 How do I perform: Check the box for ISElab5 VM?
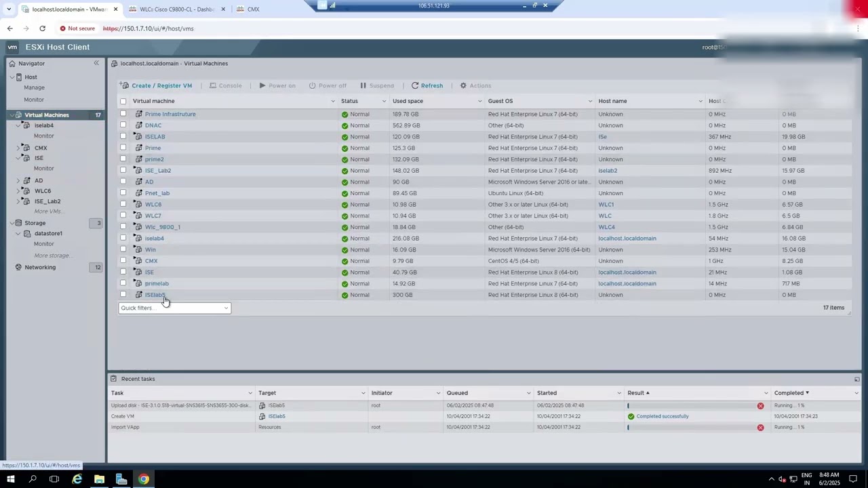pos(123,295)
